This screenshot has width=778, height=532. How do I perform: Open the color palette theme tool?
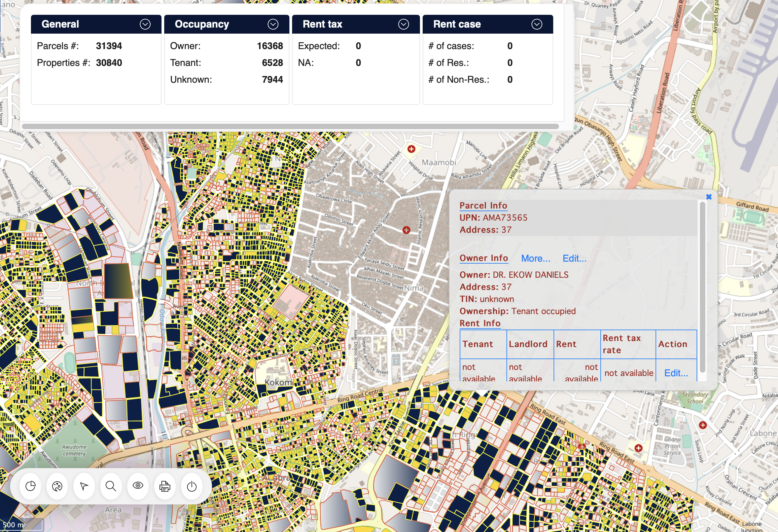point(57,486)
